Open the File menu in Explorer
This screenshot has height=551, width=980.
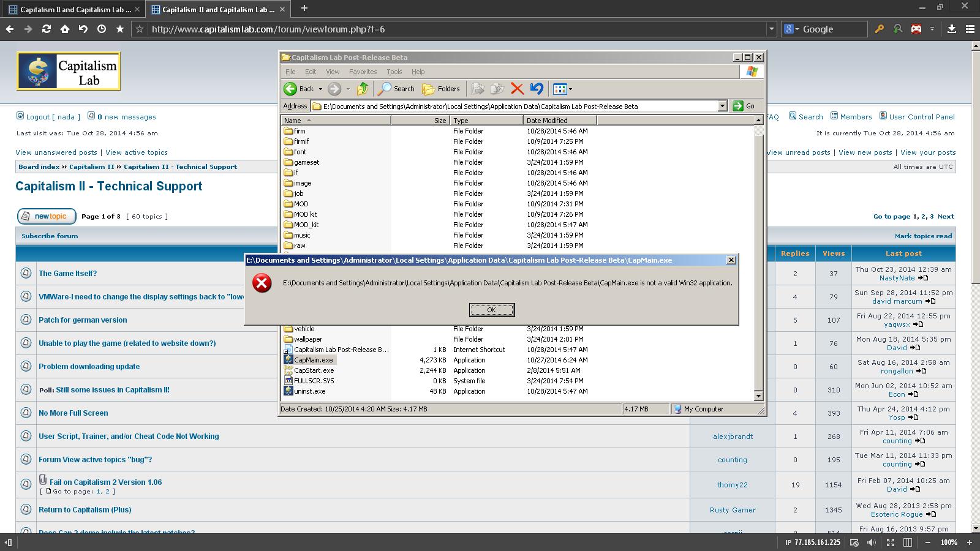click(290, 72)
